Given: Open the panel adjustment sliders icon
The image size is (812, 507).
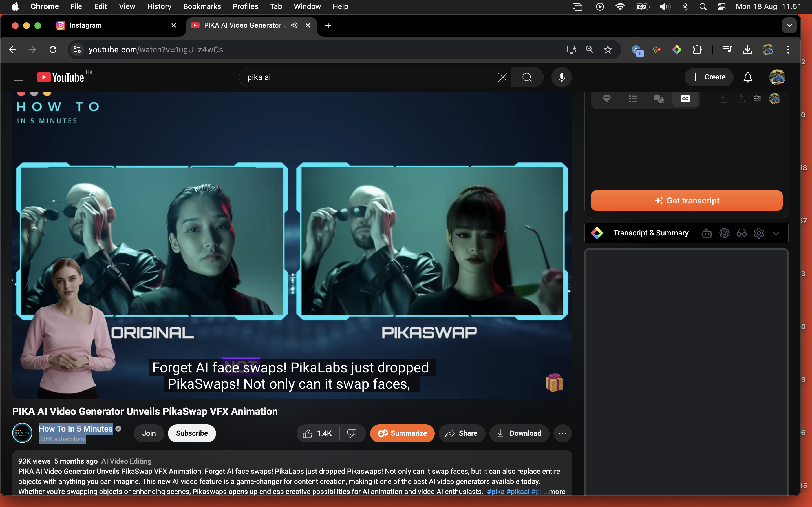Looking at the screenshot, I should pyautogui.click(x=757, y=99).
